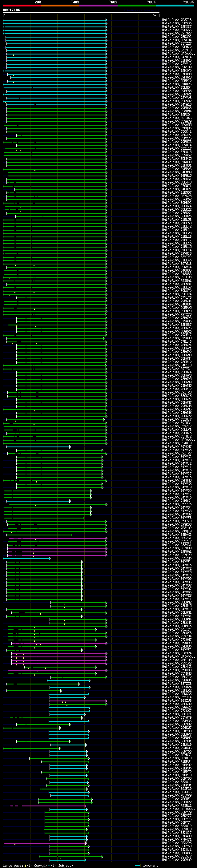Select hit UniRef100_O82431
The height and width of the screenshot is (868, 197).
[x=177, y=544]
